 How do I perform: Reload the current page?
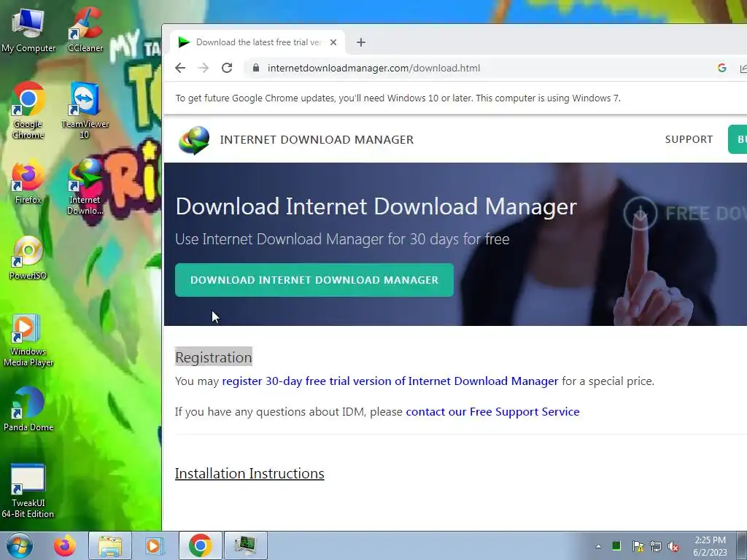click(x=227, y=68)
